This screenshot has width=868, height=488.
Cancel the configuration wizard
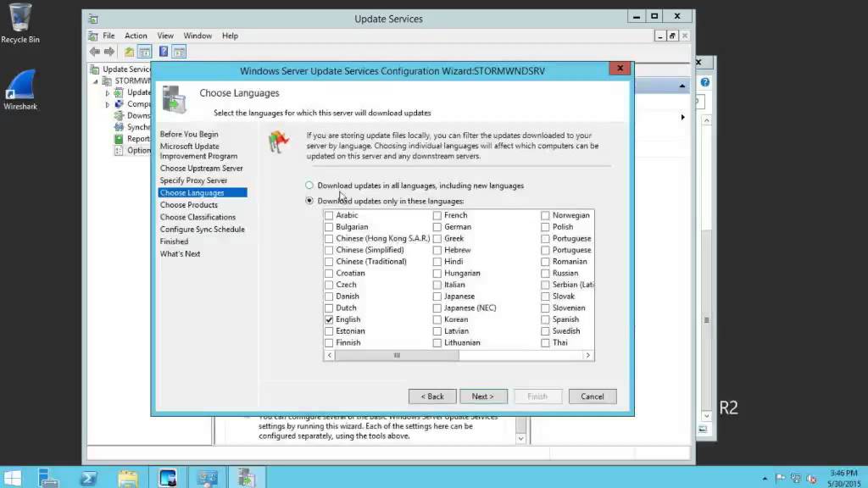click(x=593, y=396)
